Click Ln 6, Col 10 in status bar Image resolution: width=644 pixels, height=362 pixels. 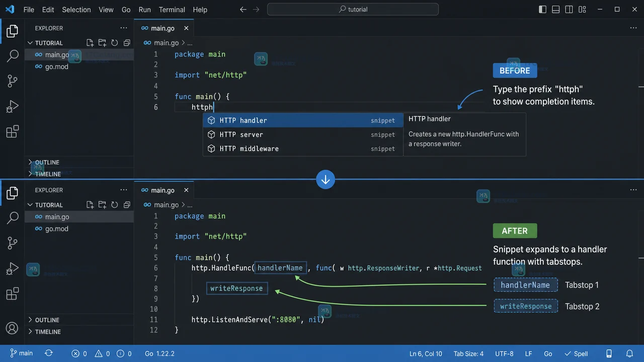click(426, 353)
